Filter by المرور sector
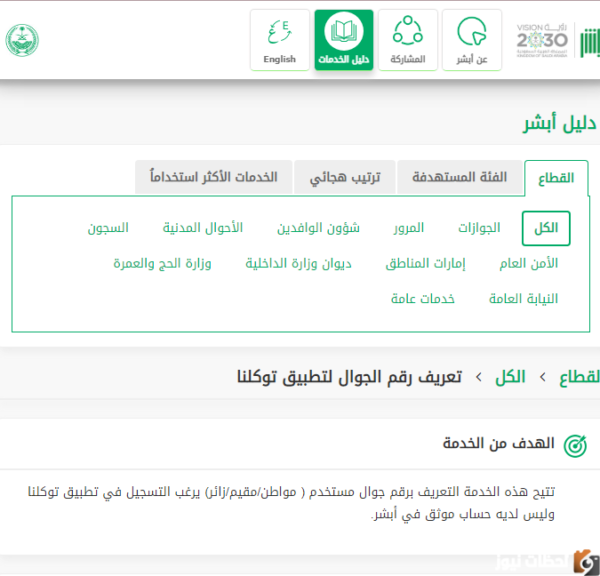This screenshot has width=600, height=576. click(409, 228)
